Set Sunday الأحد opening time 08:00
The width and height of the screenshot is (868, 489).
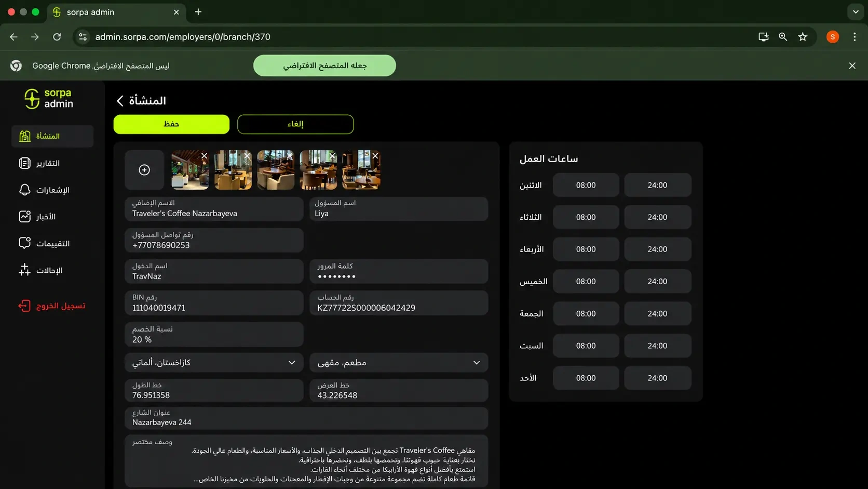point(586,378)
